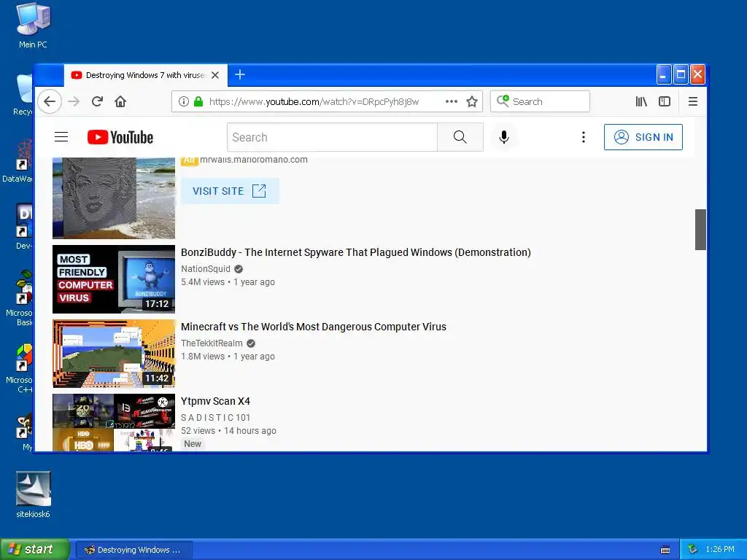
Task: Show site information icon in address bar
Action: tap(183, 101)
